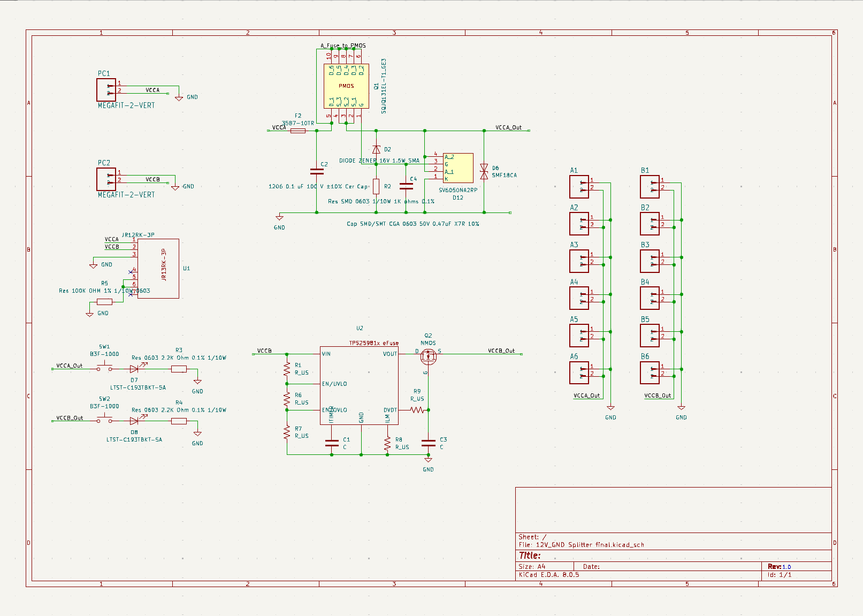863x616 pixels.
Task: Select connector B6 symbol
Action: 650,372
